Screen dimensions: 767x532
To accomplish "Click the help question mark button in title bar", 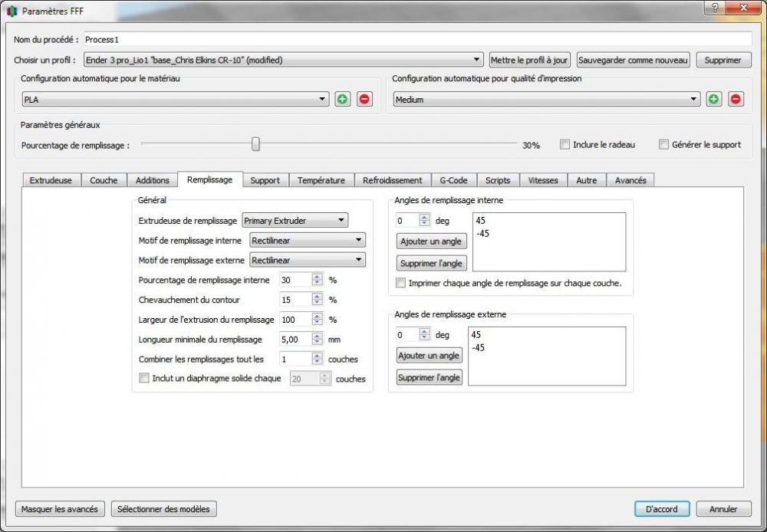I will tap(715, 8).
